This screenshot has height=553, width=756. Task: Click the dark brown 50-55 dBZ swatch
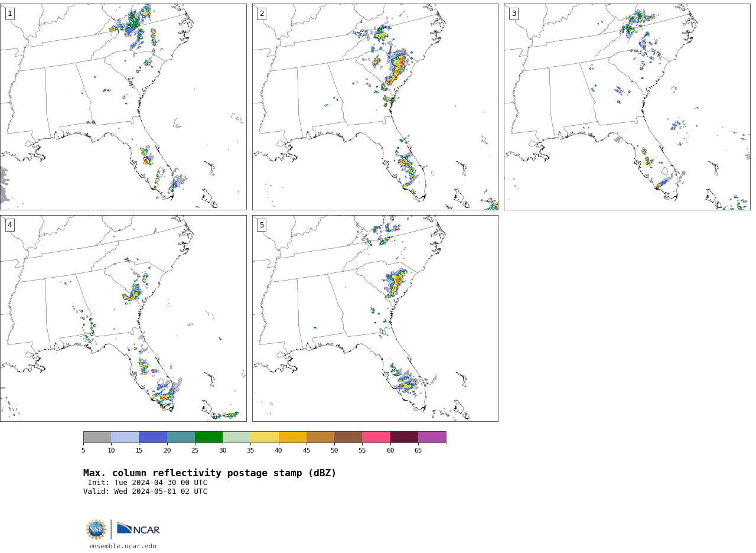348,437
